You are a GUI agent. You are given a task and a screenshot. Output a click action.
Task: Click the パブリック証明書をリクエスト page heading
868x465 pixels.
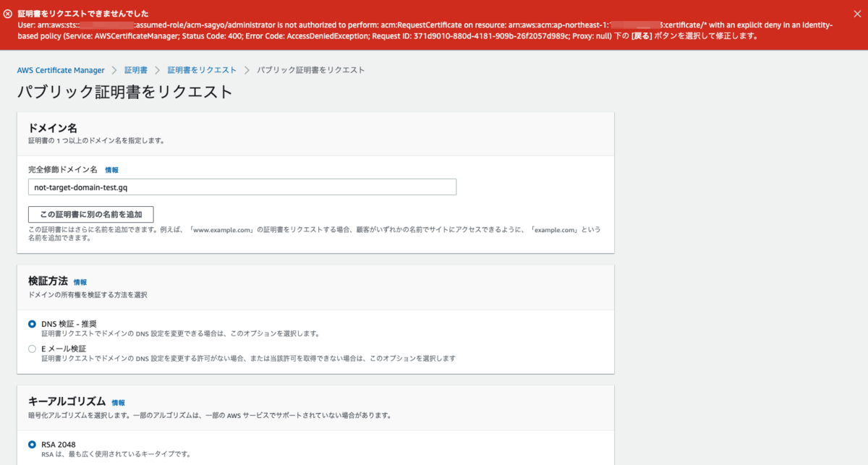(125, 92)
